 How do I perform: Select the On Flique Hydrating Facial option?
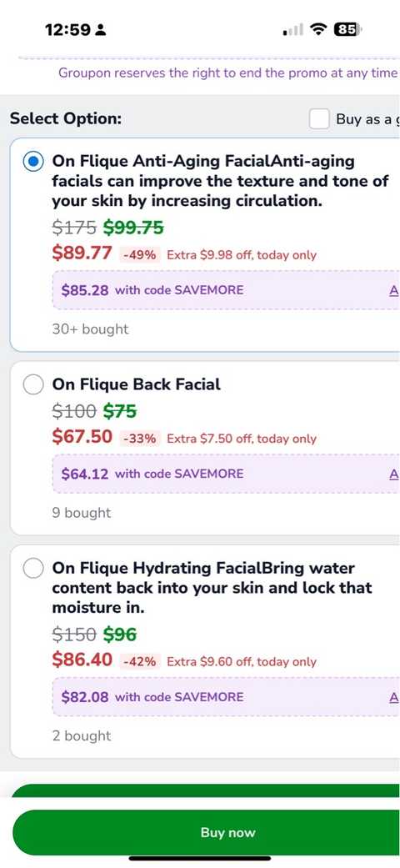[33, 569]
